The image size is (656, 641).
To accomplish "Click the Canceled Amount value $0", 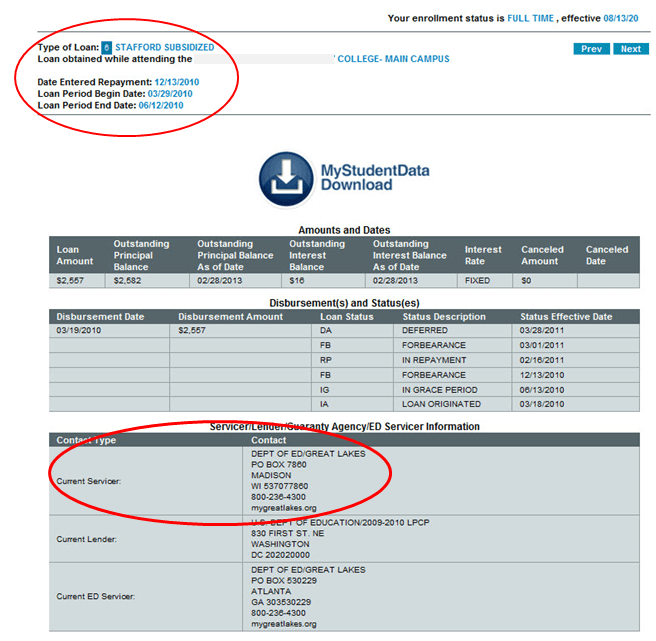I will [x=526, y=281].
